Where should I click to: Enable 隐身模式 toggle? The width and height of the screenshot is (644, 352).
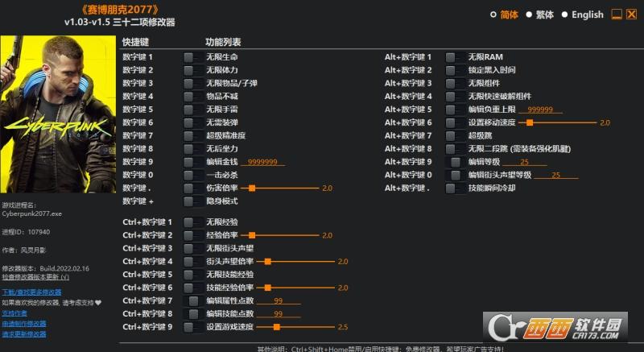192,201
